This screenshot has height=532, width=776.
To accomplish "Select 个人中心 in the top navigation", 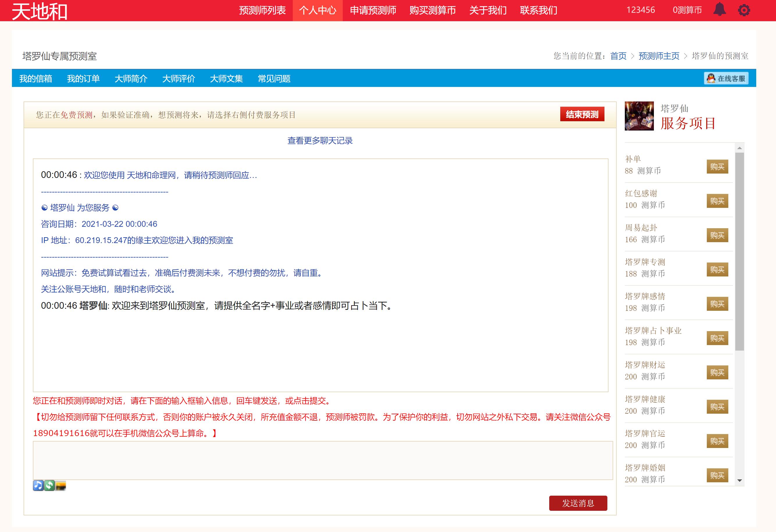I will coord(317,10).
